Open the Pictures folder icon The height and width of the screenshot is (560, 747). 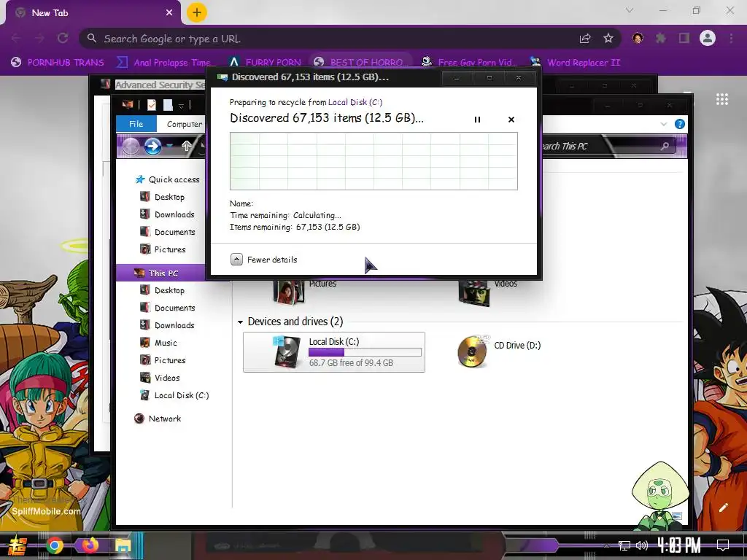[289, 292]
